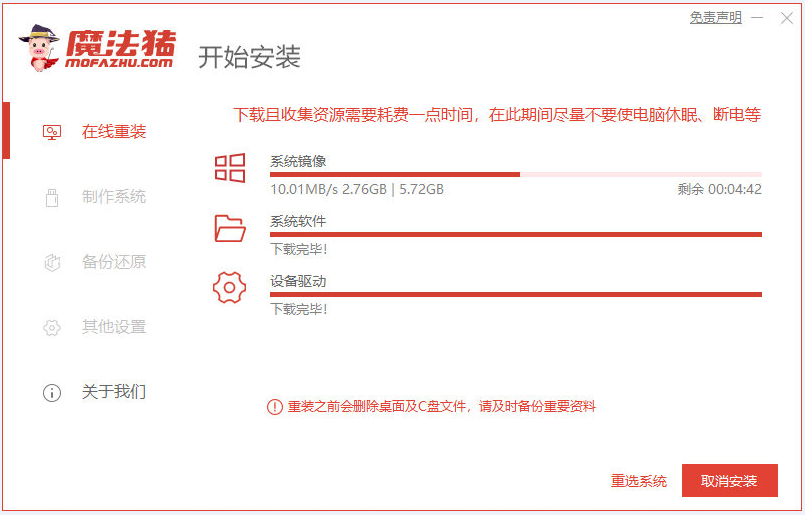Image resolution: width=805 pixels, height=515 pixels.
Task: Open the 制作系统 sidebar tab
Action: [113, 197]
